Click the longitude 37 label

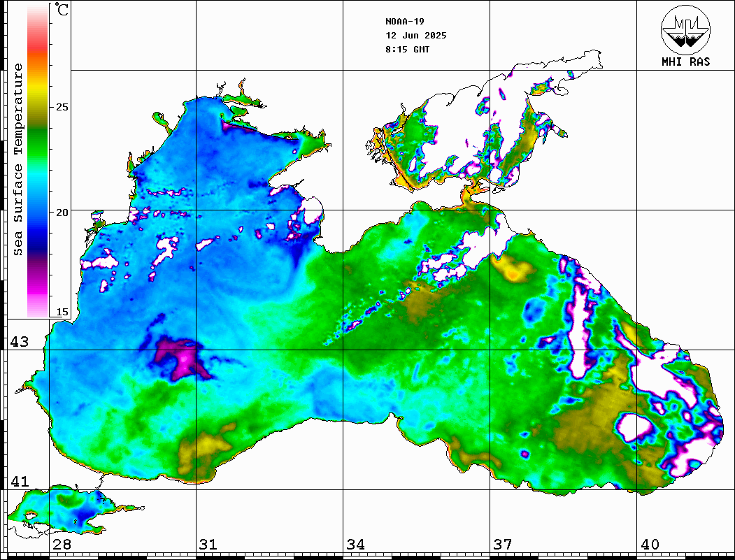click(x=502, y=545)
